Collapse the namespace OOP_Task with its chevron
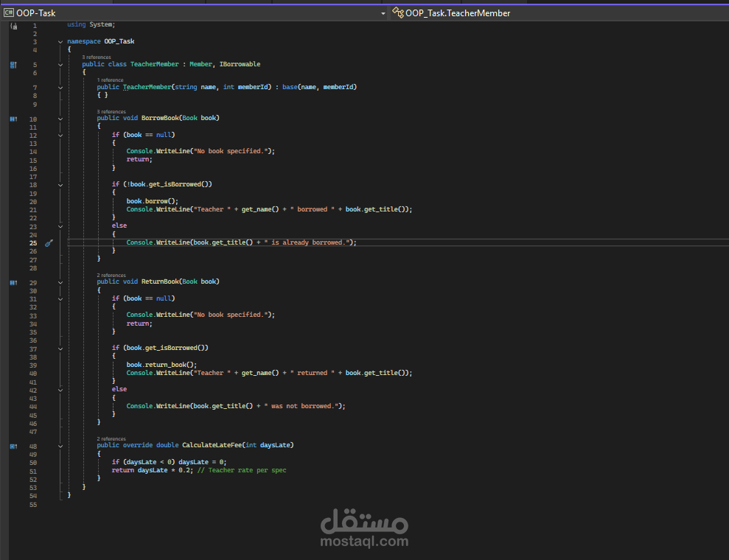This screenshot has height=560, width=729. [60, 41]
